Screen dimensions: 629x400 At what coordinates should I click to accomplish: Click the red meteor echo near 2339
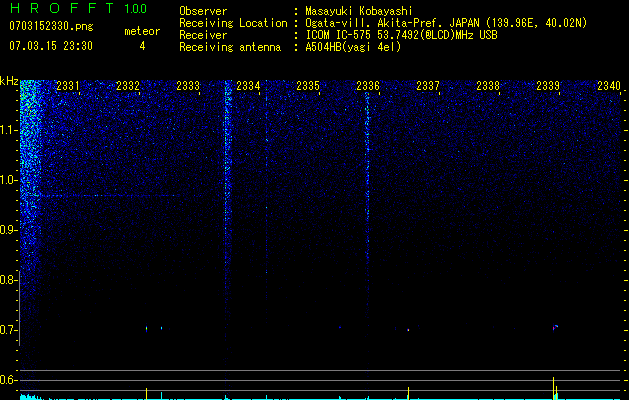(554, 327)
